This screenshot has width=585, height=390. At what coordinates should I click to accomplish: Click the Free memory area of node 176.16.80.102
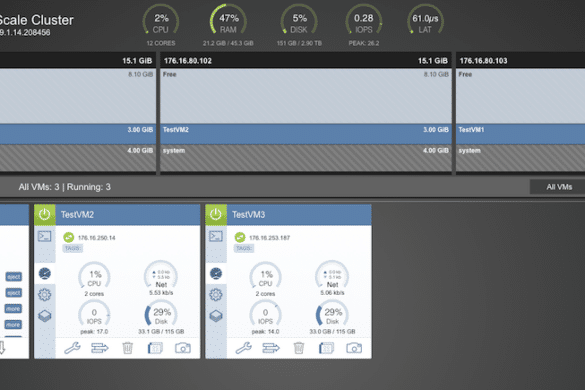306,96
